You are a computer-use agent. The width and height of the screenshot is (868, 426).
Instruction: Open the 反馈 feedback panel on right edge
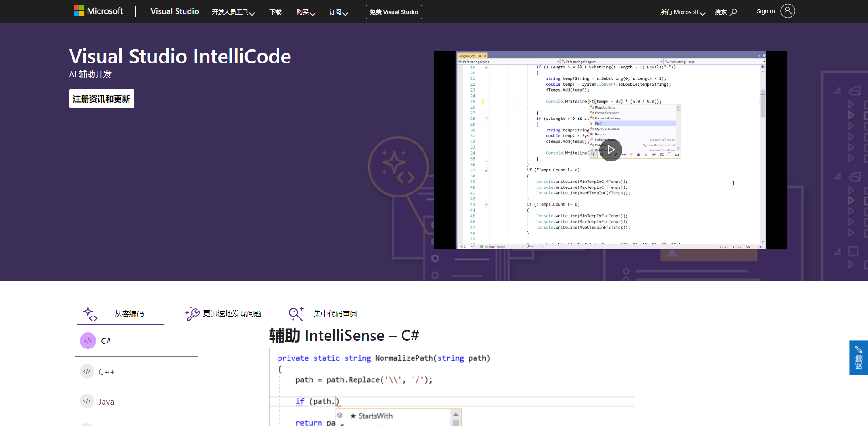858,358
